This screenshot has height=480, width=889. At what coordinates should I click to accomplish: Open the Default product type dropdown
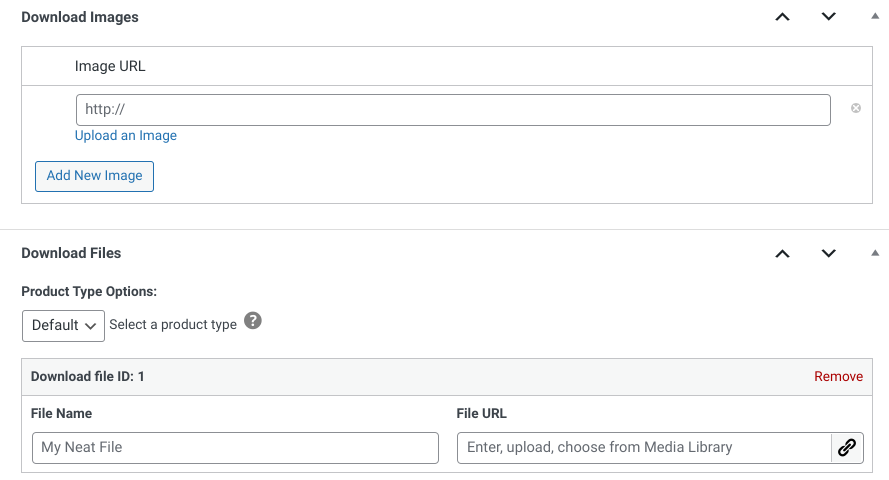64,326
